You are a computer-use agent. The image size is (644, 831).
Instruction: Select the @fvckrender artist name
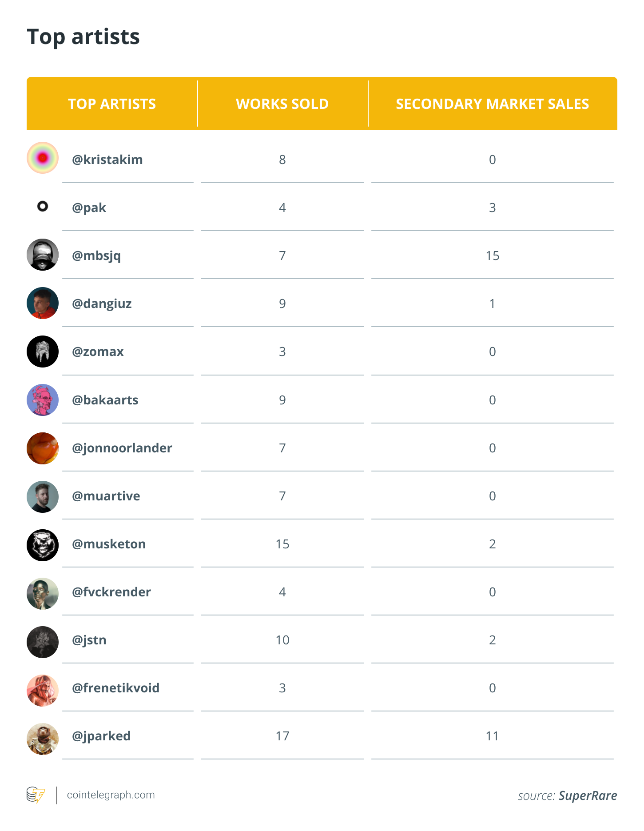pos(111,592)
